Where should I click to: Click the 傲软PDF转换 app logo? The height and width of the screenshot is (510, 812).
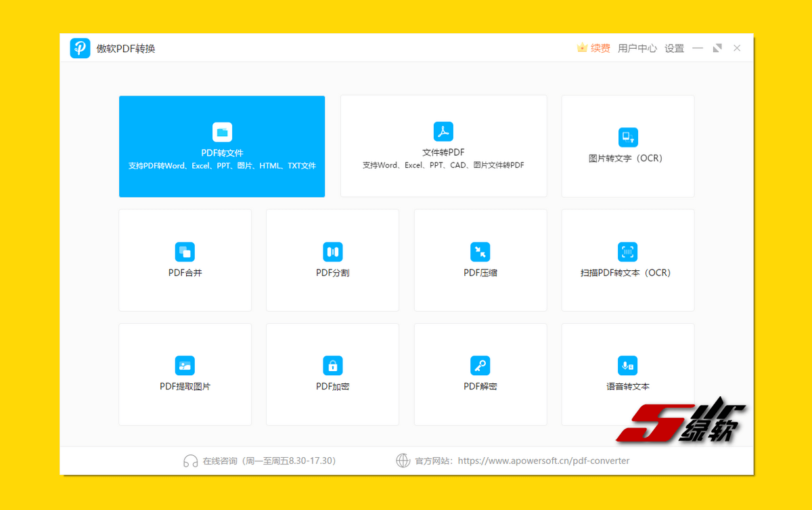80,48
